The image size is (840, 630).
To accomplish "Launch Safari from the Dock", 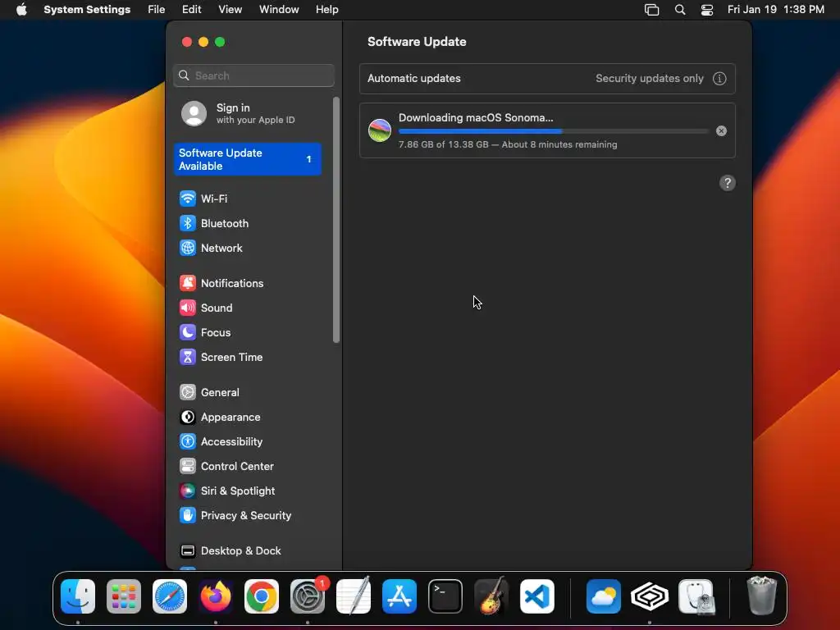I will point(170,596).
